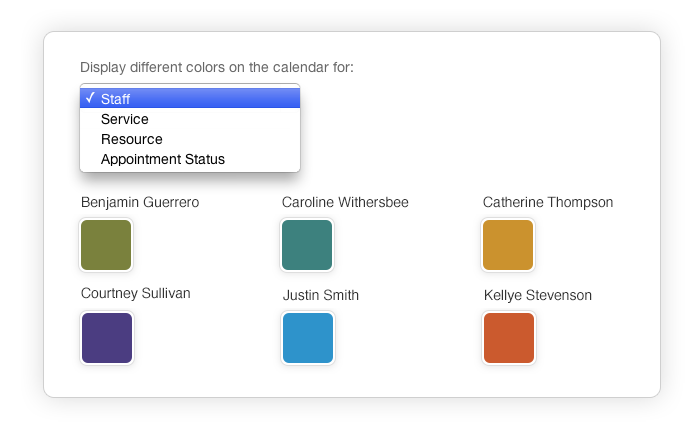Open Kellye Stevenson's orange color swatch

point(509,338)
